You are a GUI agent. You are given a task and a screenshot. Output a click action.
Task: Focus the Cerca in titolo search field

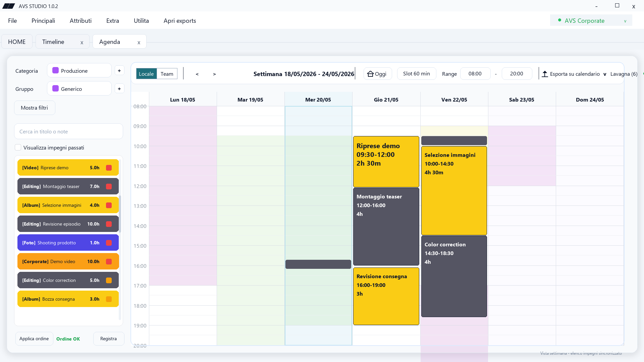tap(68, 131)
